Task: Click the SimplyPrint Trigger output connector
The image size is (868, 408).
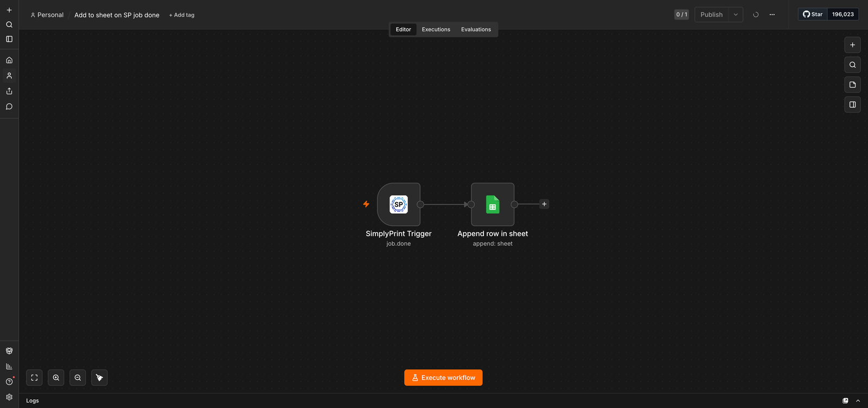Action: [420, 205]
